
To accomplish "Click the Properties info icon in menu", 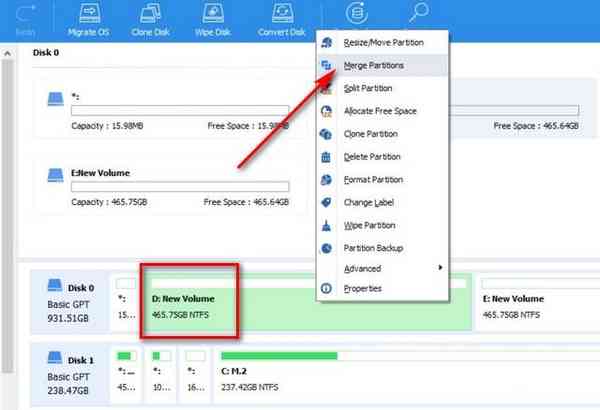I will pos(325,289).
